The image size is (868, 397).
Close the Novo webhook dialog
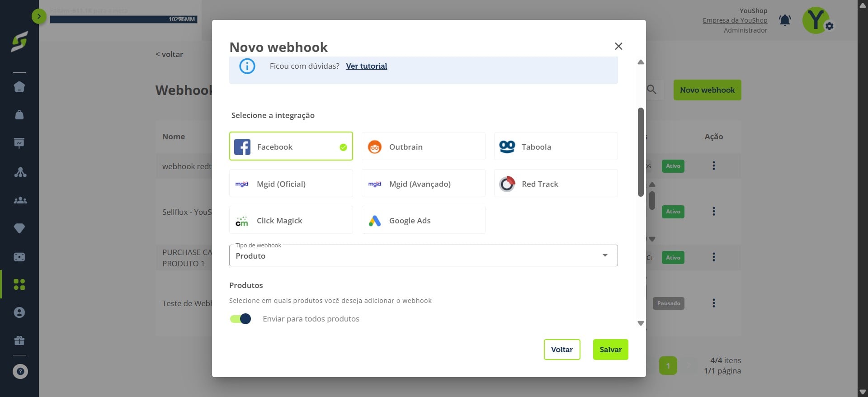point(618,46)
